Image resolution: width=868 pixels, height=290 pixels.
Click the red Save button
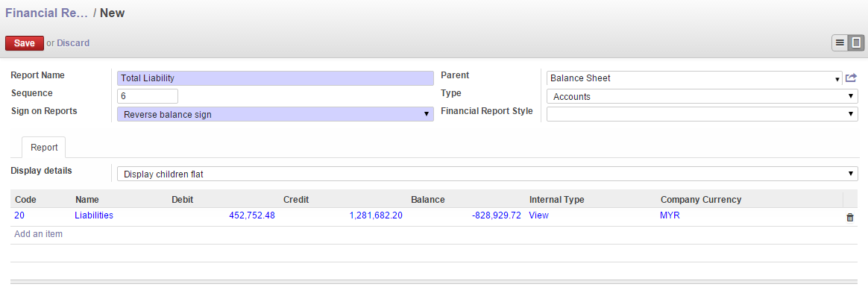tap(25, 43)
